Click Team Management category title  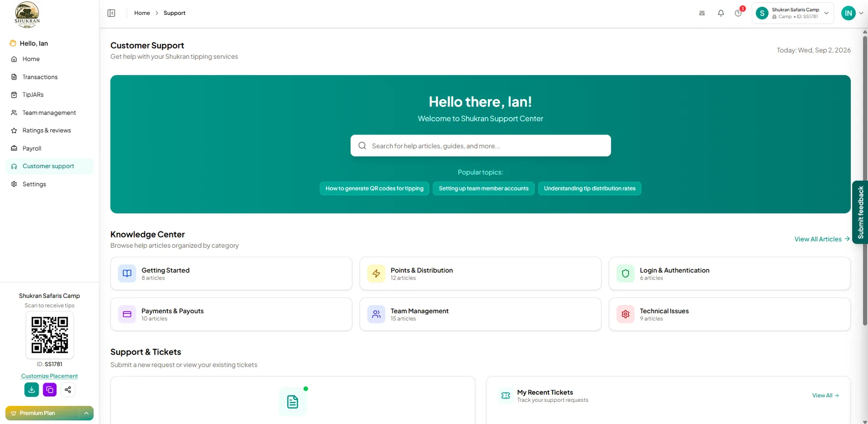point(420,311)
